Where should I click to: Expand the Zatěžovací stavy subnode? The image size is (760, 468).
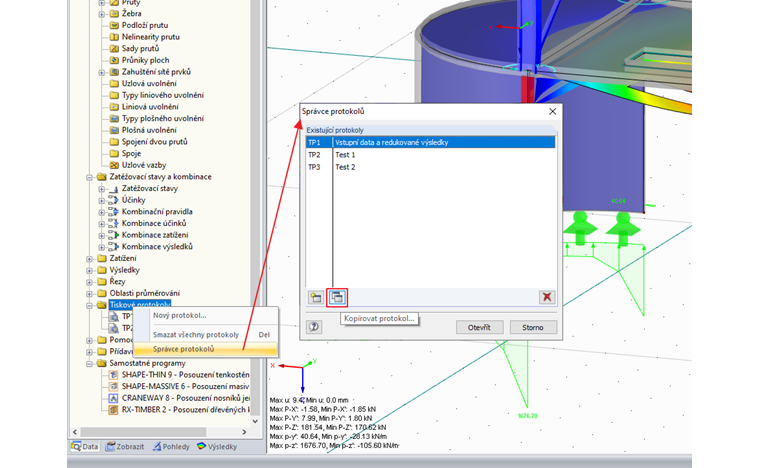coord(102,189)
